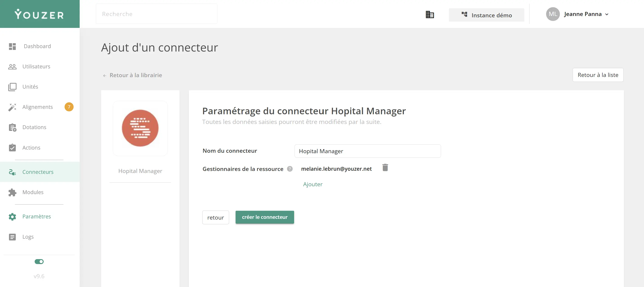Screen dimensions: 644x287
Task: Click the Dashboard grid icon
Action: point(12,46)
